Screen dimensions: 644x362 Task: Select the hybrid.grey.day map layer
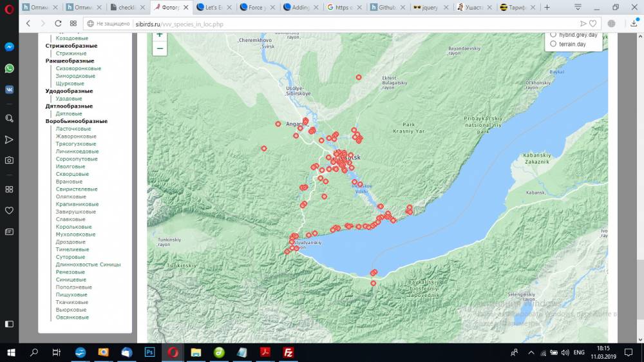[553, 34]
